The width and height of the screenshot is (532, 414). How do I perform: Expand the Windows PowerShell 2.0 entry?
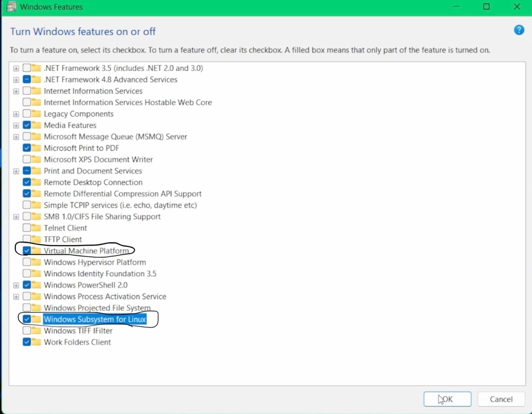pyautogui.click(x=16, y=285)
